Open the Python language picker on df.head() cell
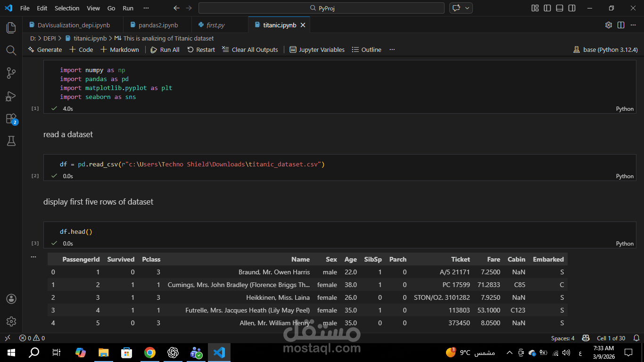 625,244
